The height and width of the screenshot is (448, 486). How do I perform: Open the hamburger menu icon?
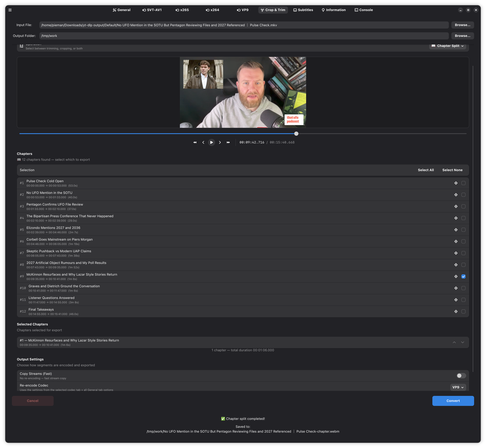point(10,10)
